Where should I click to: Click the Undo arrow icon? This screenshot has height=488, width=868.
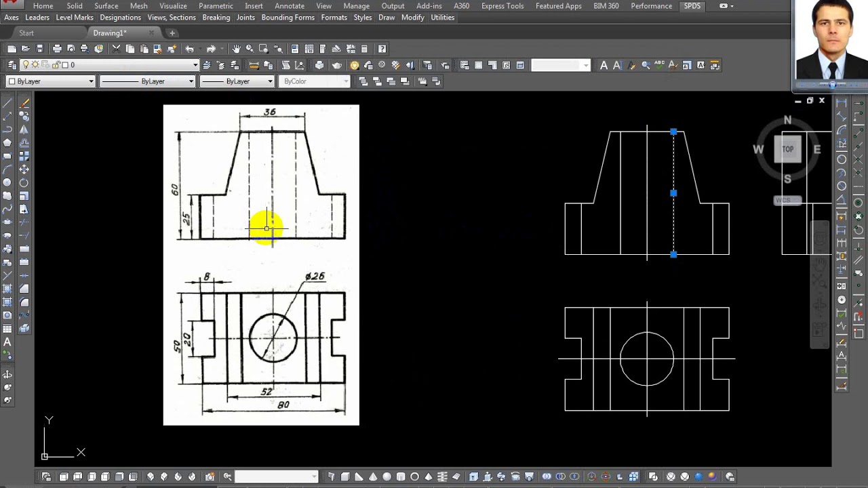pyautogui.click(x=190, y=49)
